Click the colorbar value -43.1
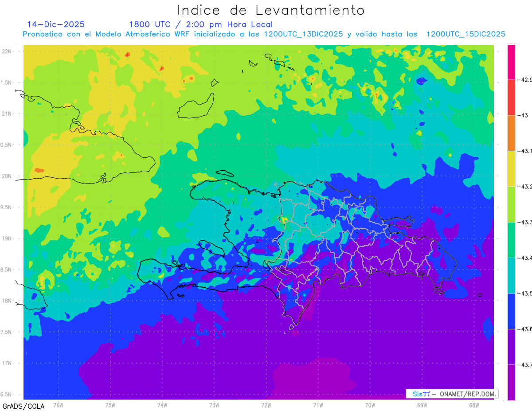Screen dimensions: 532x411 [524, 151]
